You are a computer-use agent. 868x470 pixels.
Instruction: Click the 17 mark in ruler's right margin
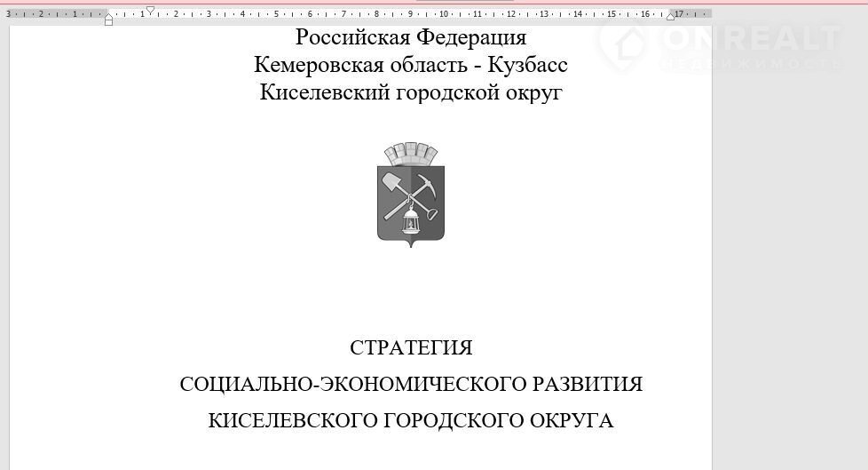[680, 14]
